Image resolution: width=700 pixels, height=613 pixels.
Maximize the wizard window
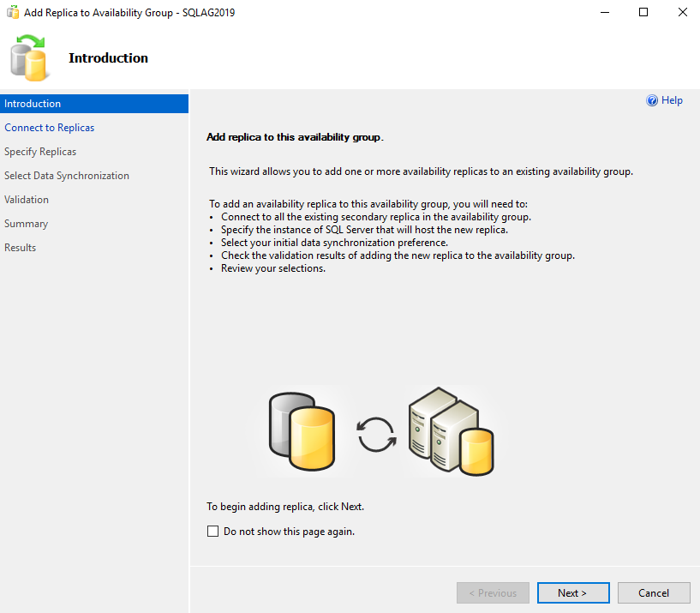tap(643, 13)
